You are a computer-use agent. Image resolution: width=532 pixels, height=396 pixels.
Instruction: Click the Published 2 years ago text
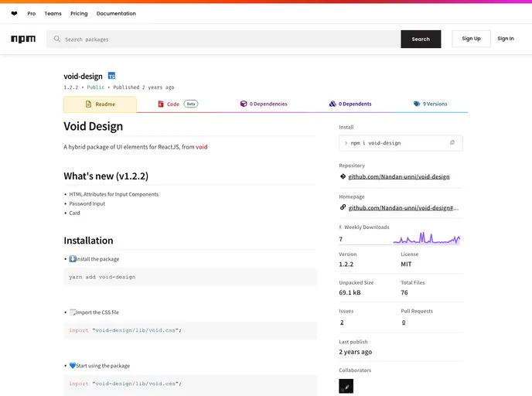pos(144,87)
